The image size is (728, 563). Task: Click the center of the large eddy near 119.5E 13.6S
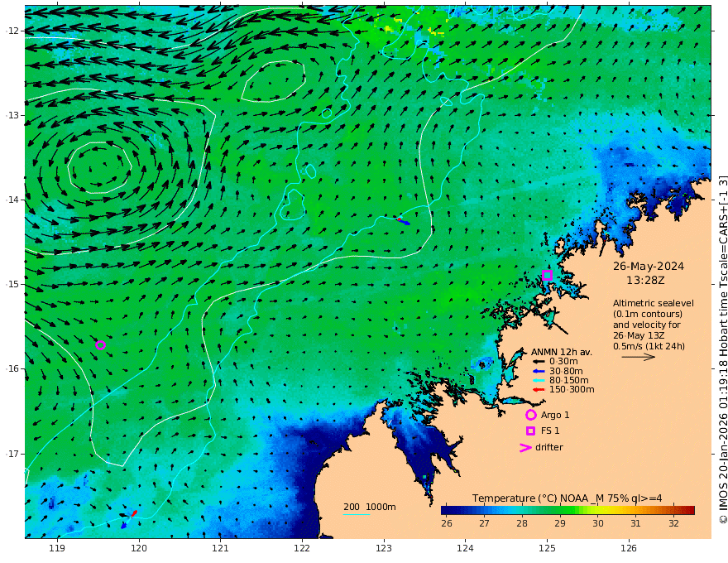[x=99, y=167]
